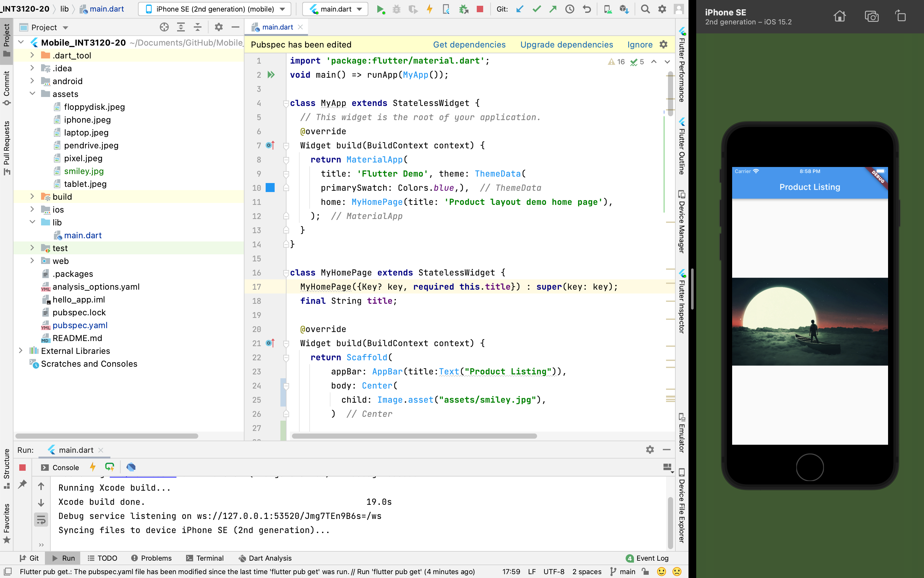Expand External Libraries node

(x=21, y=351)
